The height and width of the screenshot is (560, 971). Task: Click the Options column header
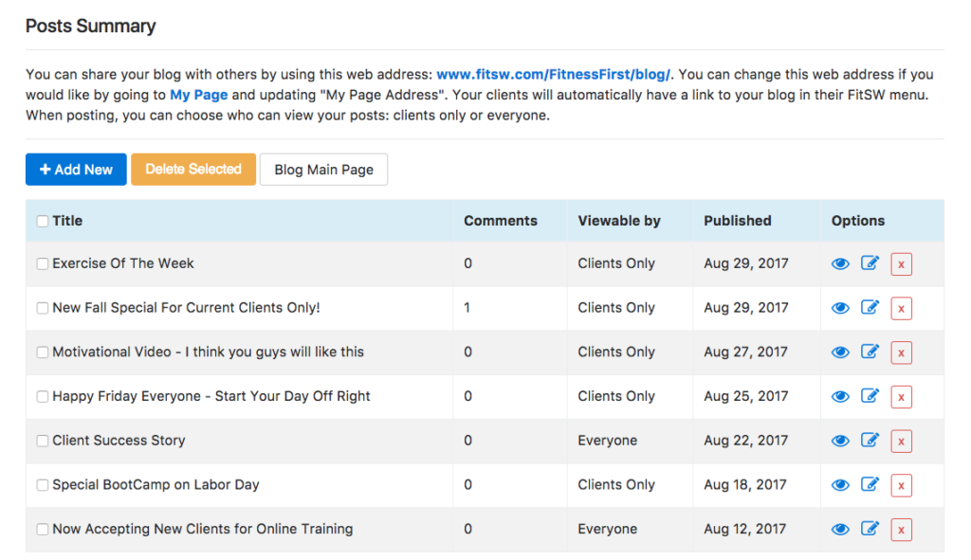coord(857,221)
